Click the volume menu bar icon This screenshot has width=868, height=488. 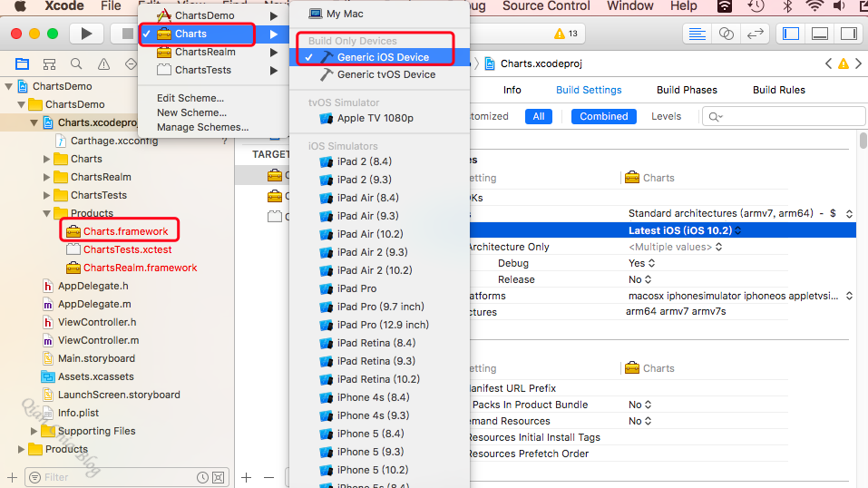840,6
